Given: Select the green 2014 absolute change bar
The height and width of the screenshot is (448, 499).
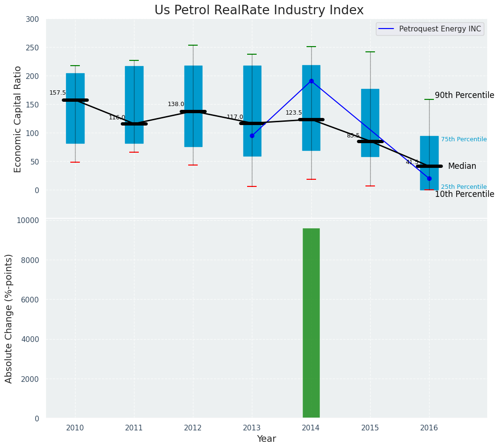Looking at the screenshot, I should [311, 323].
